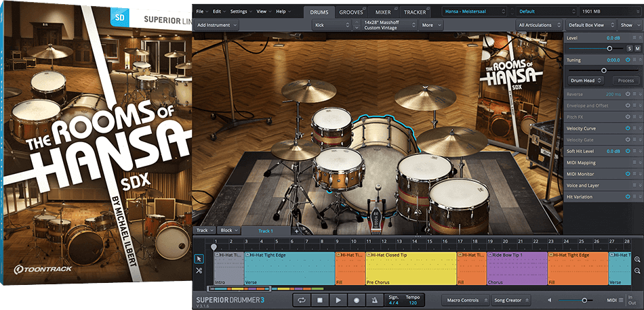Click the Process button
The width and height of the screenshot is (644, 310).
click(624, 81)
